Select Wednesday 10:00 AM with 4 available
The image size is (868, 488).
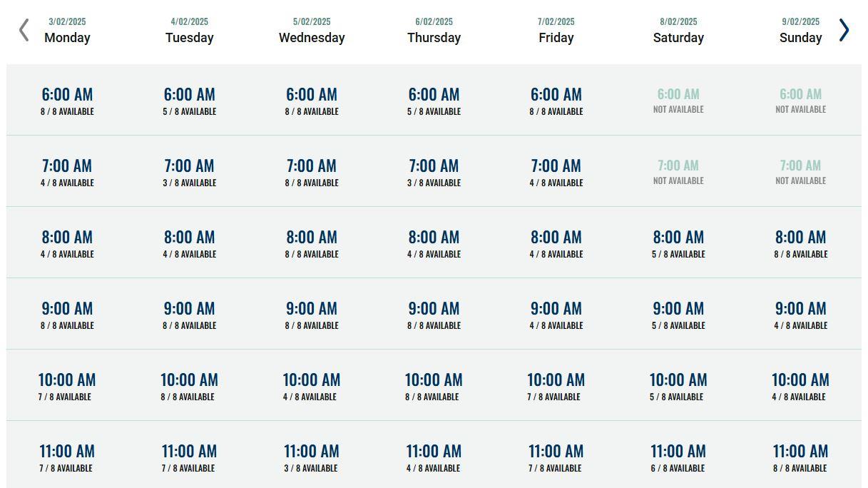click(312, 385)
